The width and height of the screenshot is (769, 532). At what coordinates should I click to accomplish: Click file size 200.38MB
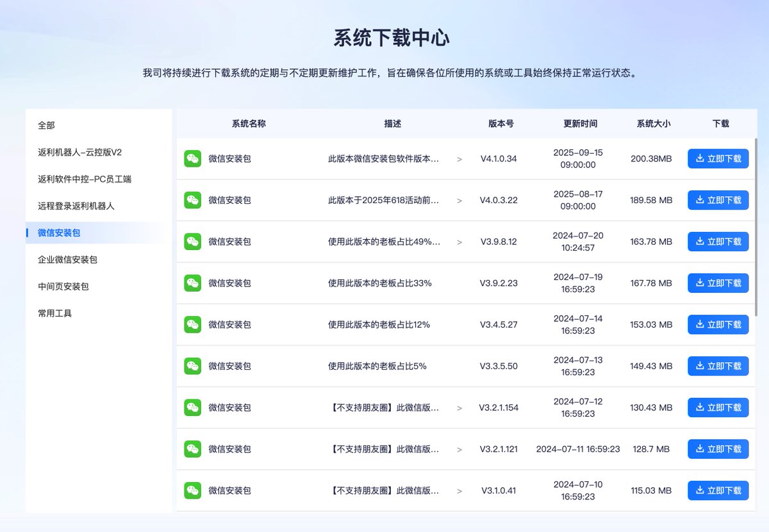click(651, 159)
